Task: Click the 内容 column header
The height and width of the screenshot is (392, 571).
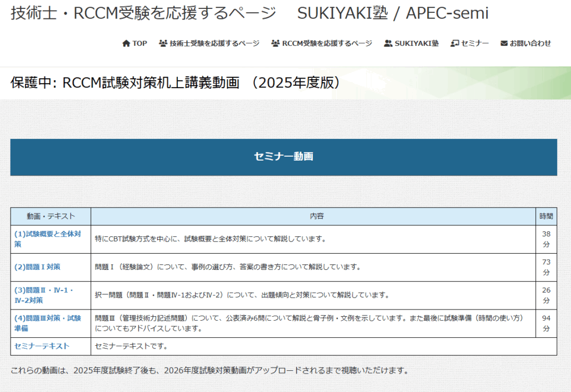Action: 313,216
